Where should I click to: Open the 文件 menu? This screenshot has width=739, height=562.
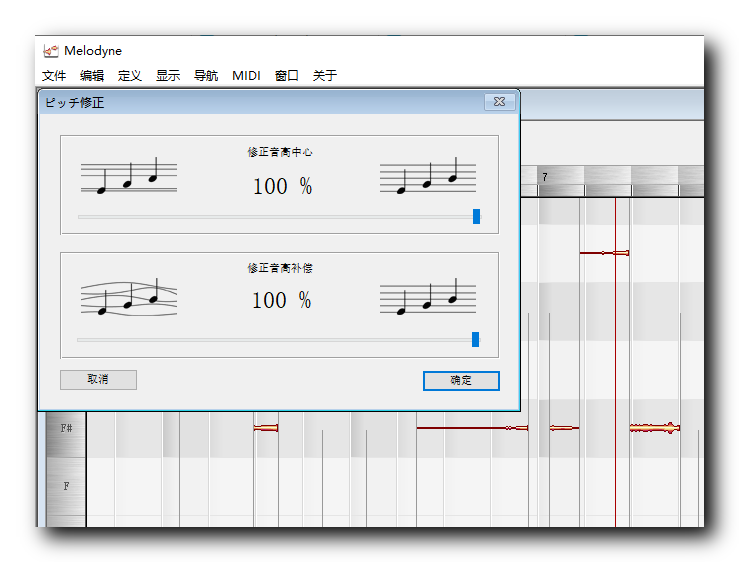point(54,75)
